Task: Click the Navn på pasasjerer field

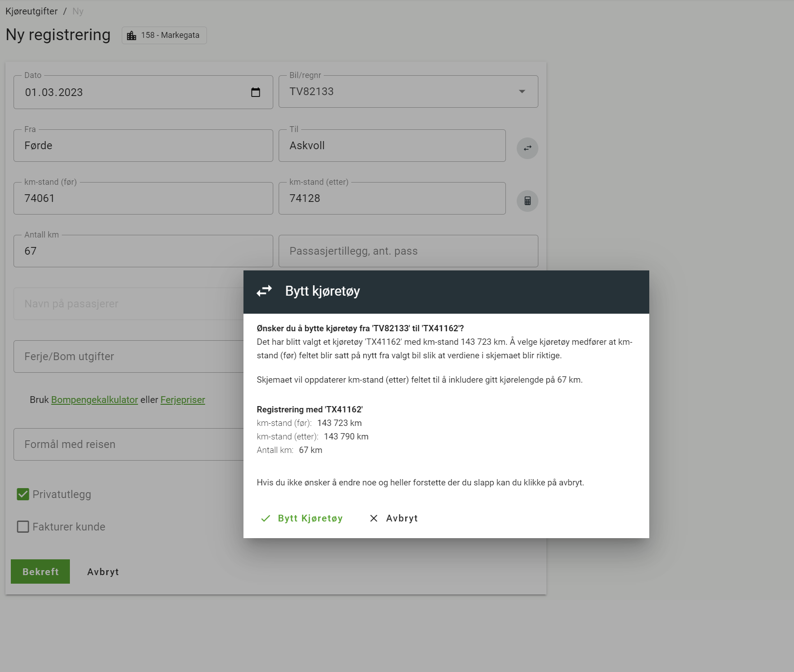Action: click(x=129, y=304)
